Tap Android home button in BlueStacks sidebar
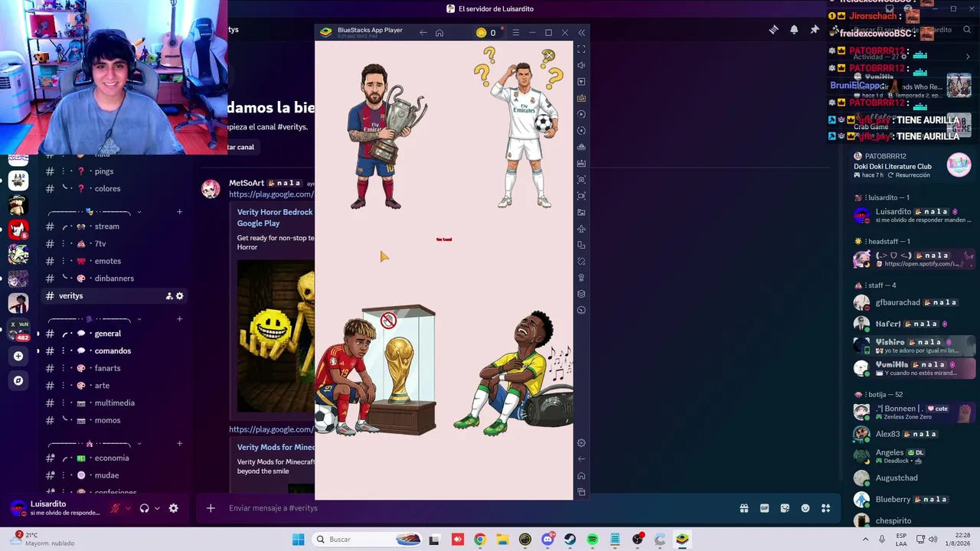980x551 pixels. [581, 475]
